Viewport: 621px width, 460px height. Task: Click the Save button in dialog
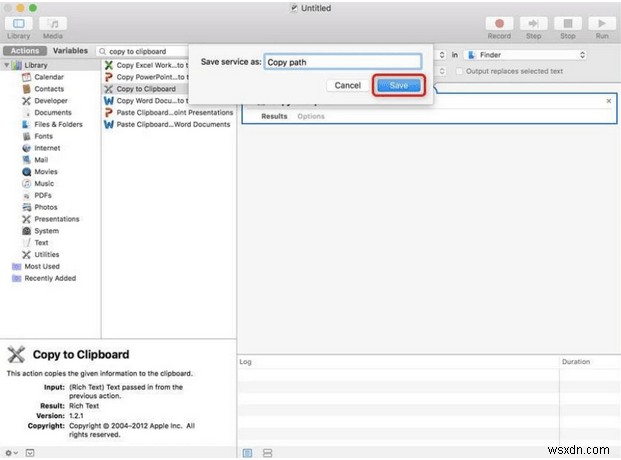click(398, 85)
